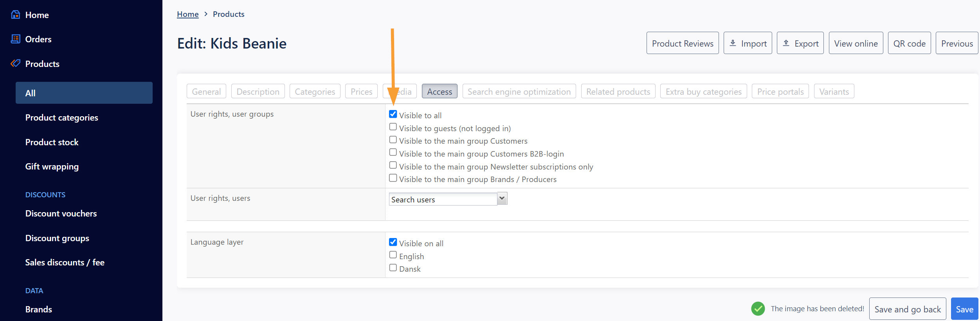This screenshot has height=321, width=980.
Task: Click the DATA section heading
Action: tap(34, 290)
